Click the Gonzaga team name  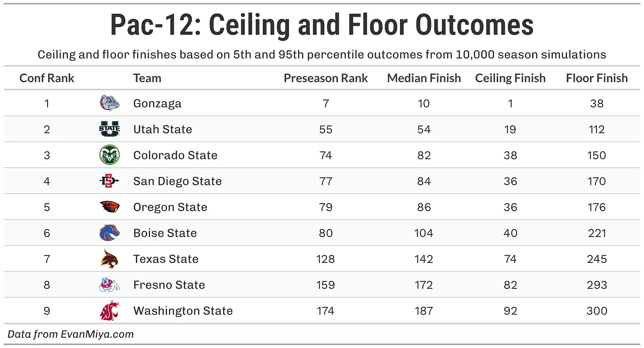pos(157,103)
